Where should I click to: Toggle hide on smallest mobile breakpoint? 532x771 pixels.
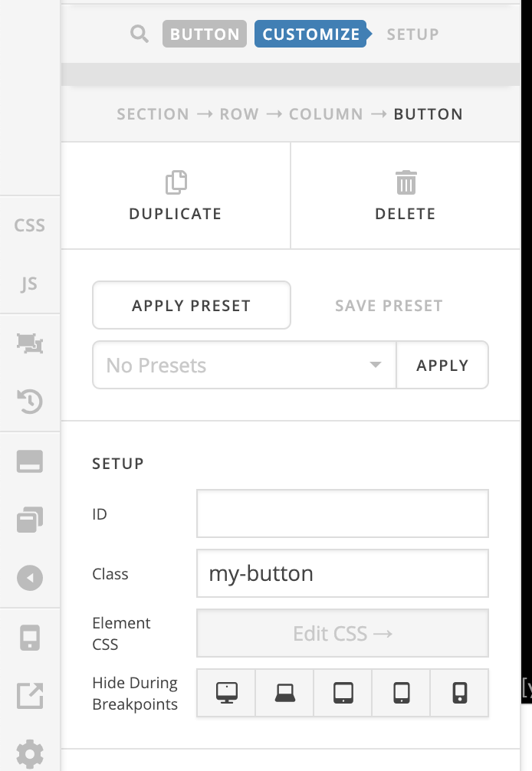(x=460, y=693)
